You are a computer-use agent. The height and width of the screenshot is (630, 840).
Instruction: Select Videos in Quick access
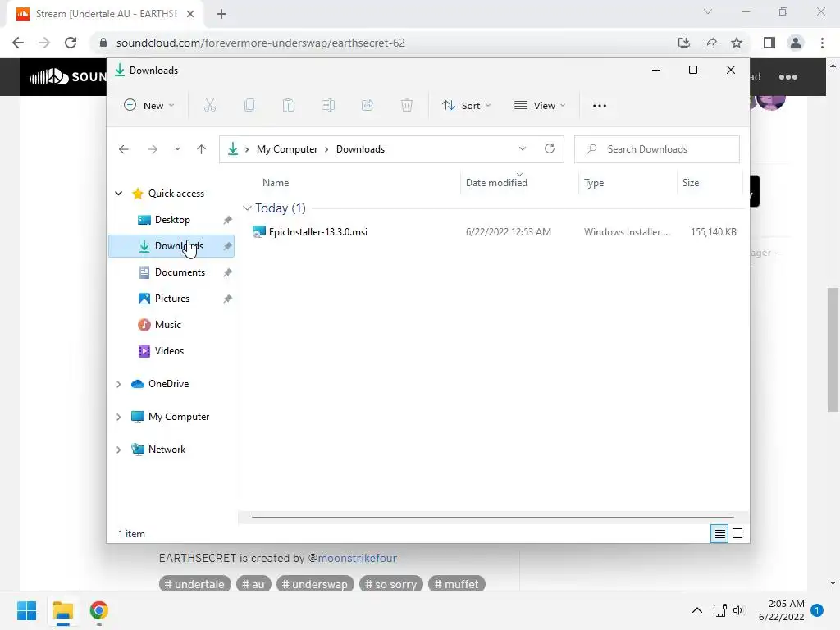[171, 351]
